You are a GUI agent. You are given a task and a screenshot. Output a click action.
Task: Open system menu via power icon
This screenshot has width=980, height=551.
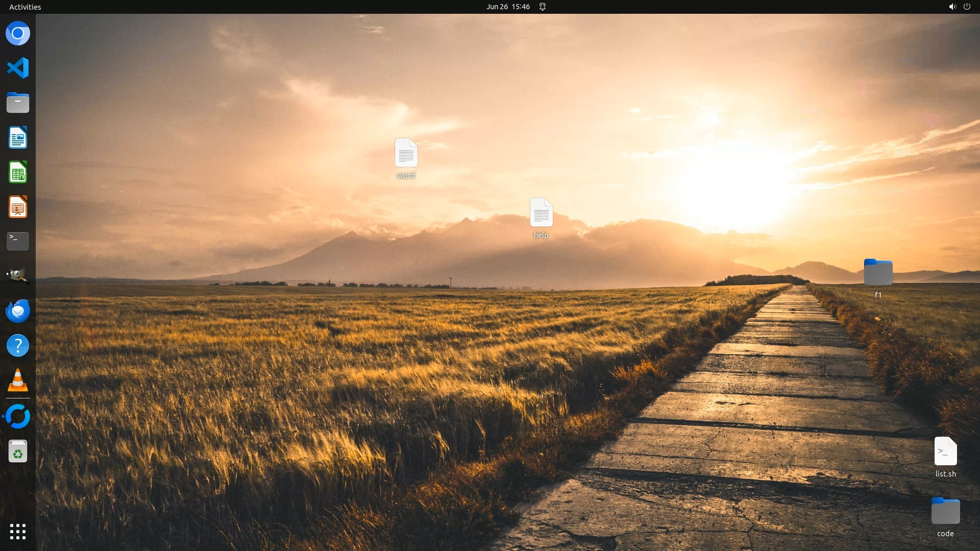click(967, 7)
